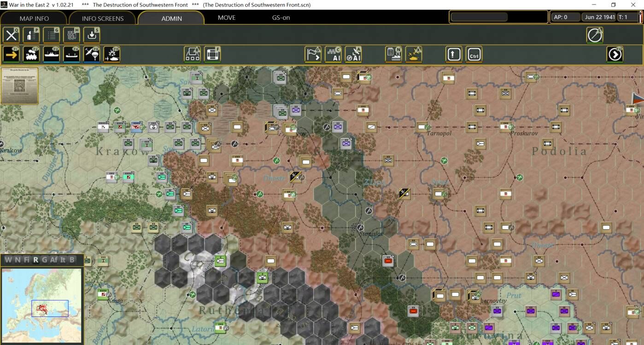Toggle the Shift up-arrow button

click(454, 54)
